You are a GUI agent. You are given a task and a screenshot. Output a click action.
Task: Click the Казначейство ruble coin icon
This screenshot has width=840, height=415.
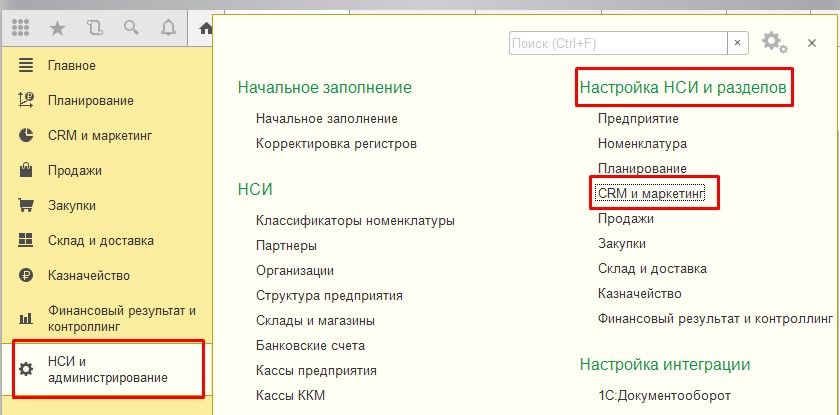[26, 276]
